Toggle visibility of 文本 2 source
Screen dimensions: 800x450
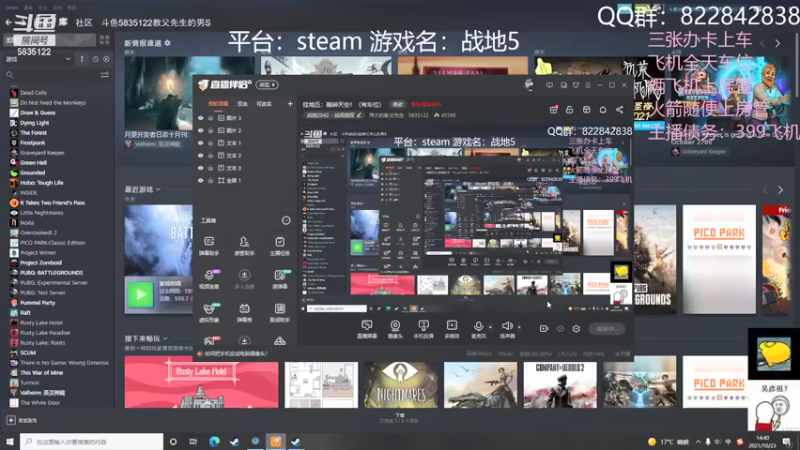pos(201,156)
